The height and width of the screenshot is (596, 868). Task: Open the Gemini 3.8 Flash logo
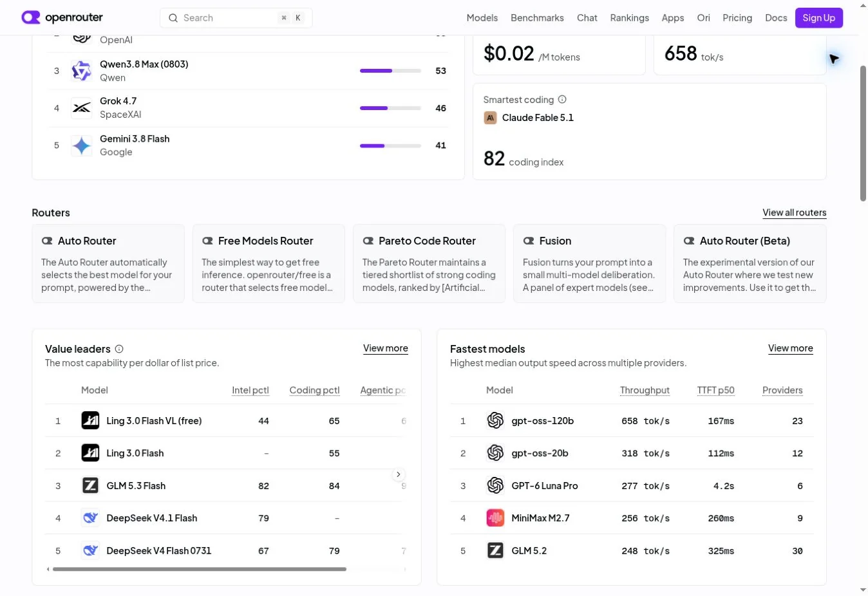click(x=82, y=145)
